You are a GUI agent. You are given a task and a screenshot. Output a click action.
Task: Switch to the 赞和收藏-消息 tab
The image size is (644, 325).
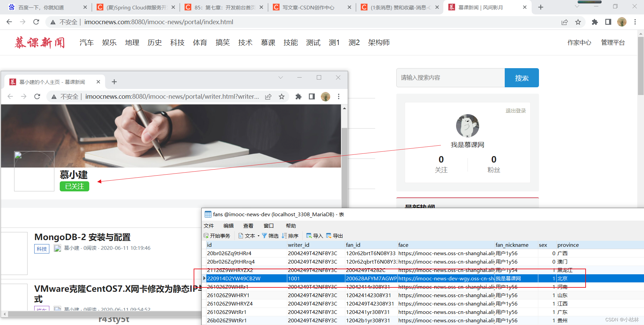(400, 7)
